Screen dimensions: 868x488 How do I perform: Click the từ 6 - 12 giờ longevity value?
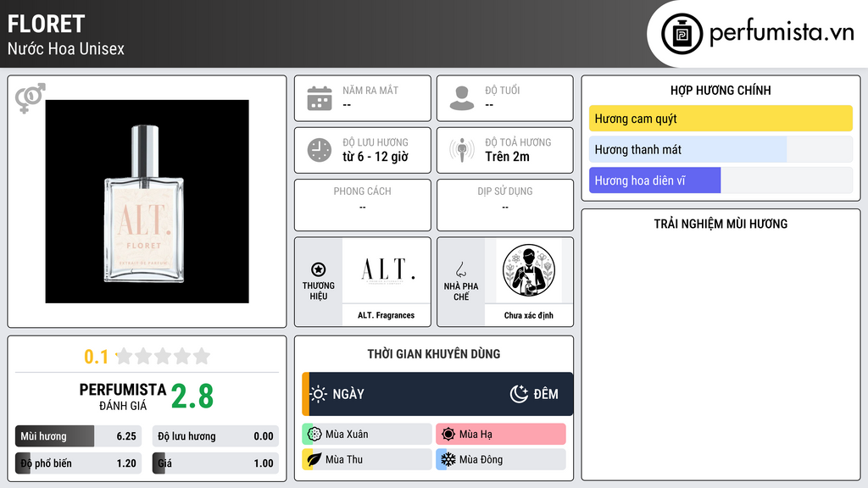tap(376, 157)
